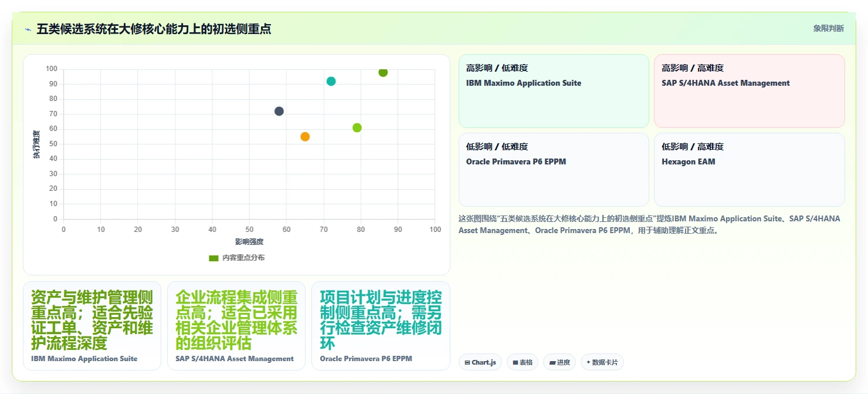868x394 pixels.
Task: Select the 企业流程集成侧重点高 data card
Action: (236, 326)
